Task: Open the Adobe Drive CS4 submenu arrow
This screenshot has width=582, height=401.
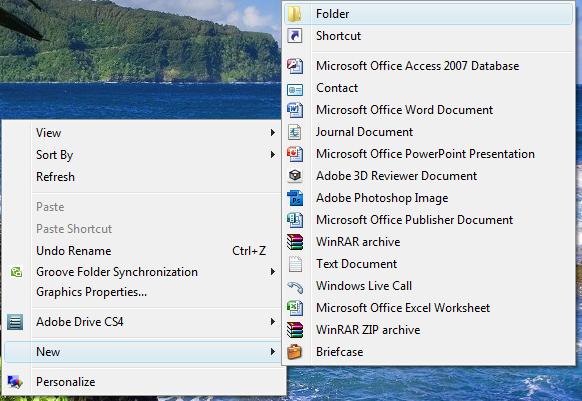Action: point(273,322)
